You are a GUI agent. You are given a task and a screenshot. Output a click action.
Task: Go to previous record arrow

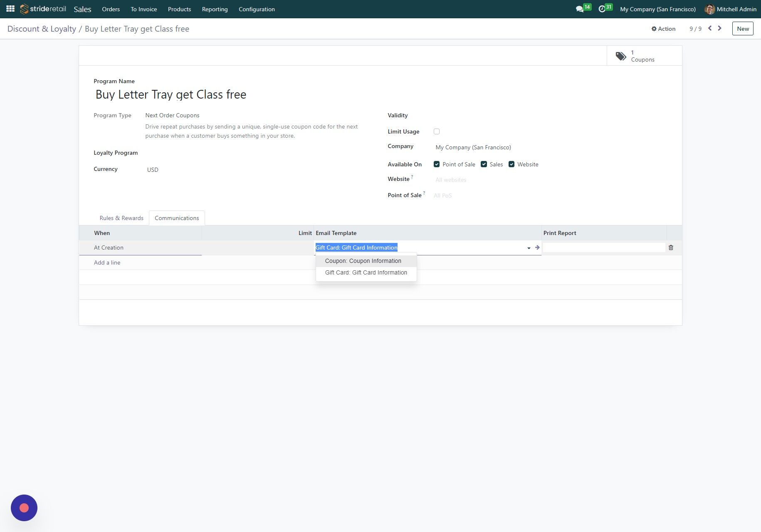point(710,28)
